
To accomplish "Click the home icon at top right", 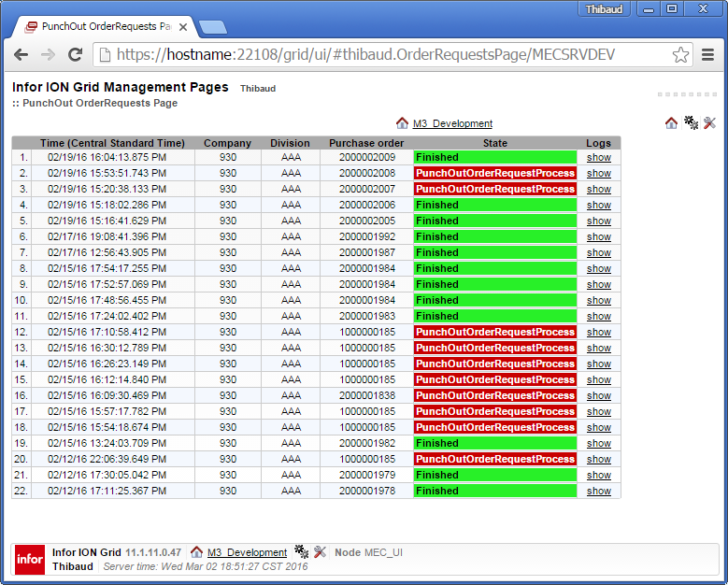I will click(x=671, y=122).
